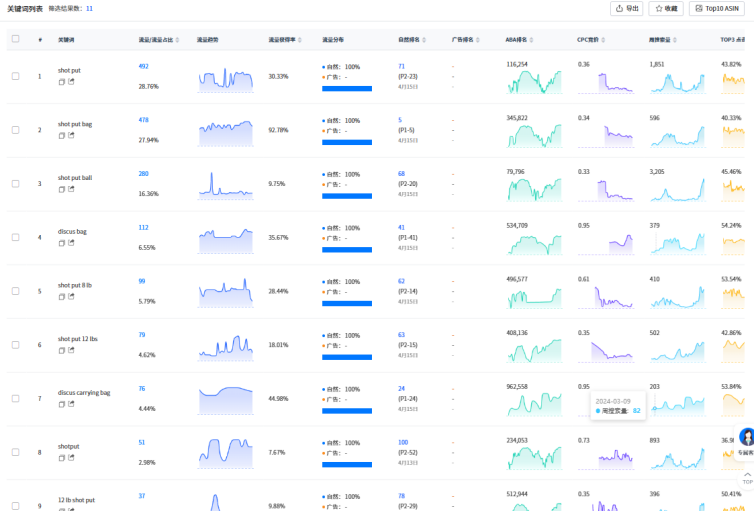Copy the keyword 'shot put bag'
Viewport: 754px width, 511px height.
click(x=62, y=136)
